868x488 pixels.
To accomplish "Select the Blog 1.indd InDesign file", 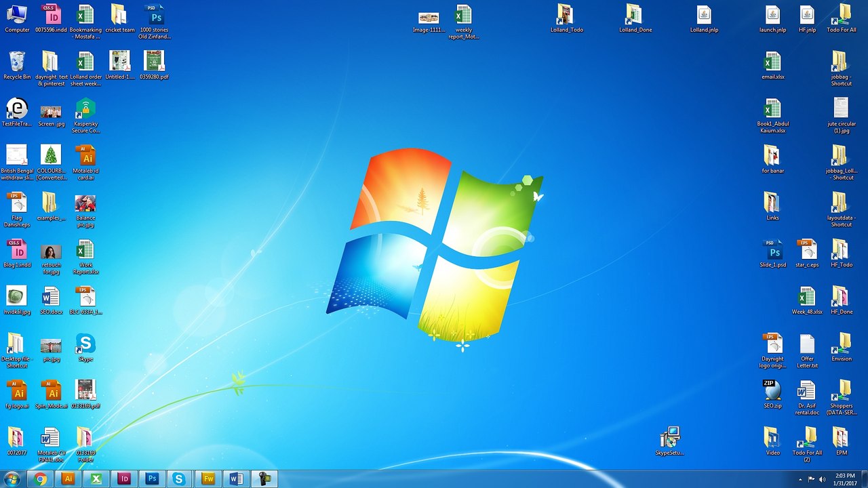I will click(x=17, y=253).
